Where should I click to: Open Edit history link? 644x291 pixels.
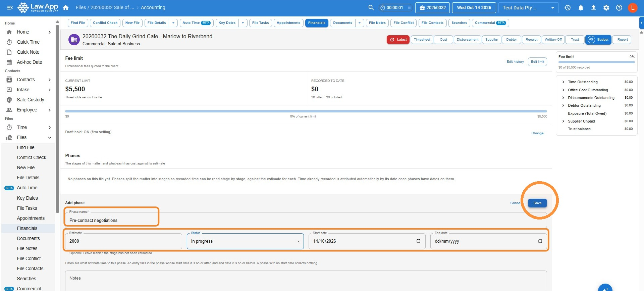coord(515,62)
